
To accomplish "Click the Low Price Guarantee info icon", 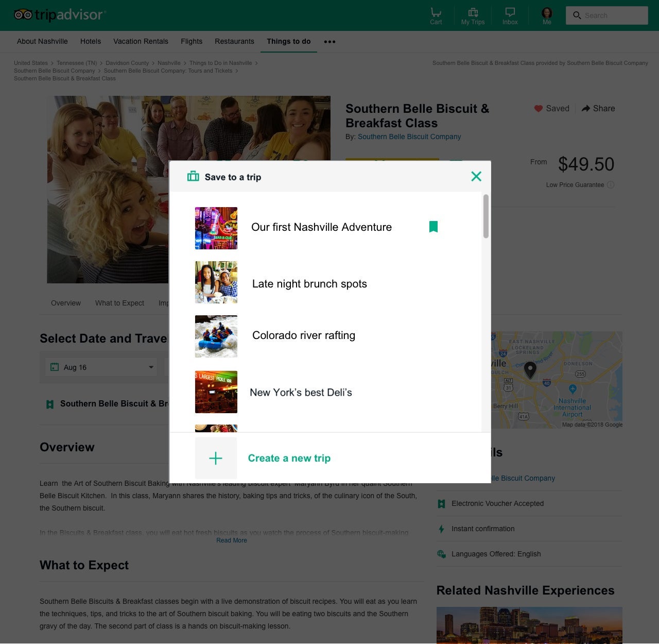I will [611, 185].
